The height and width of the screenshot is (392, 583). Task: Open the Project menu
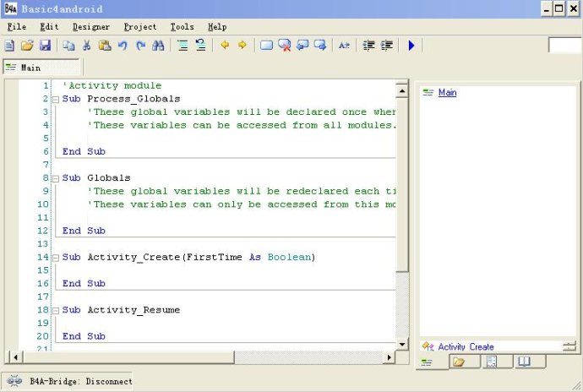[x=139, y=27]
